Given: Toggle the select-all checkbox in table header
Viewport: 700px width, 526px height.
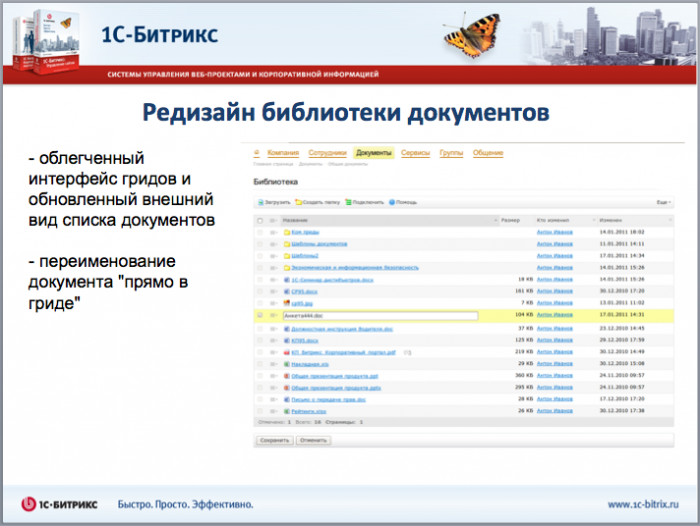Looking at the screenshot, I should pos(260,221).
